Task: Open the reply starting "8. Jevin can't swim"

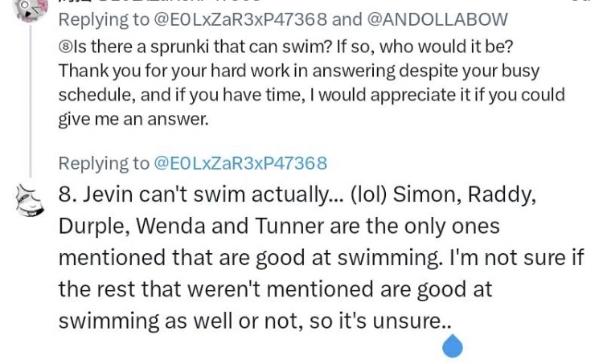Action: pyautogui.click(x=321, y=257)
